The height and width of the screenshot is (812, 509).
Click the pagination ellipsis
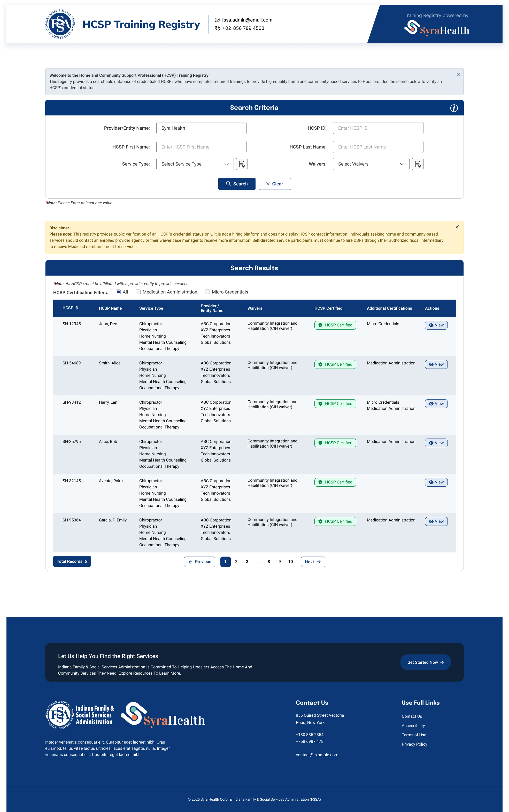coord(258,562)
